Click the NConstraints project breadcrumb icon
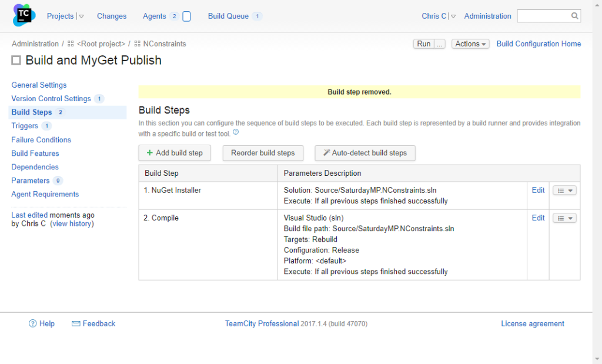 [x=137, y=44]
